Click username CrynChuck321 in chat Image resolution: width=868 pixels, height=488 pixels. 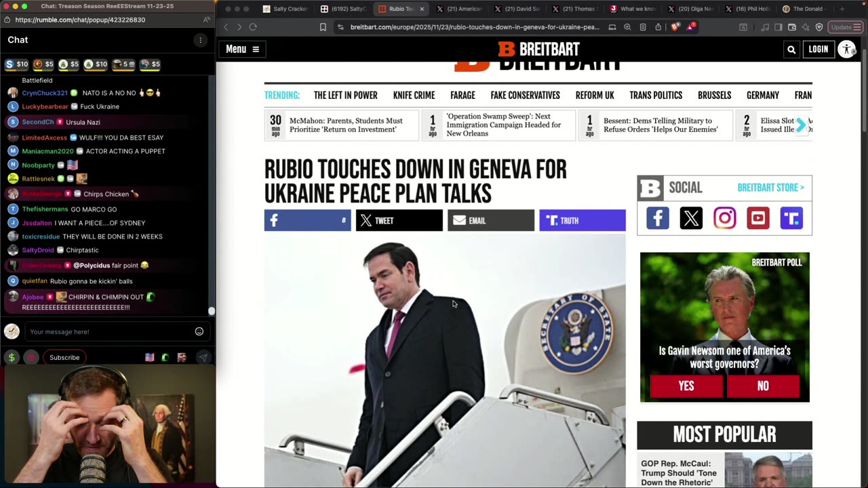[x=45, y=93]
